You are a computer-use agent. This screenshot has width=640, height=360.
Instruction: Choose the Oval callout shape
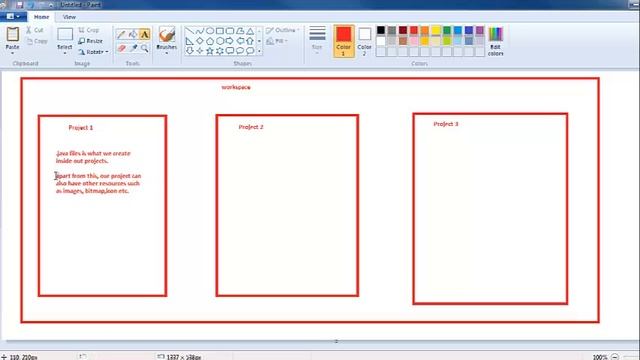240,51
